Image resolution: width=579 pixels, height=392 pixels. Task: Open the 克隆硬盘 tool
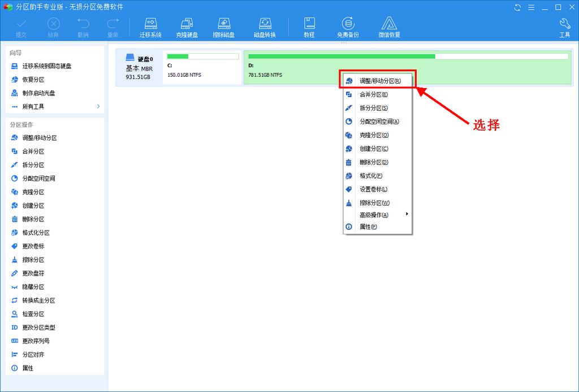pos(187,27)
